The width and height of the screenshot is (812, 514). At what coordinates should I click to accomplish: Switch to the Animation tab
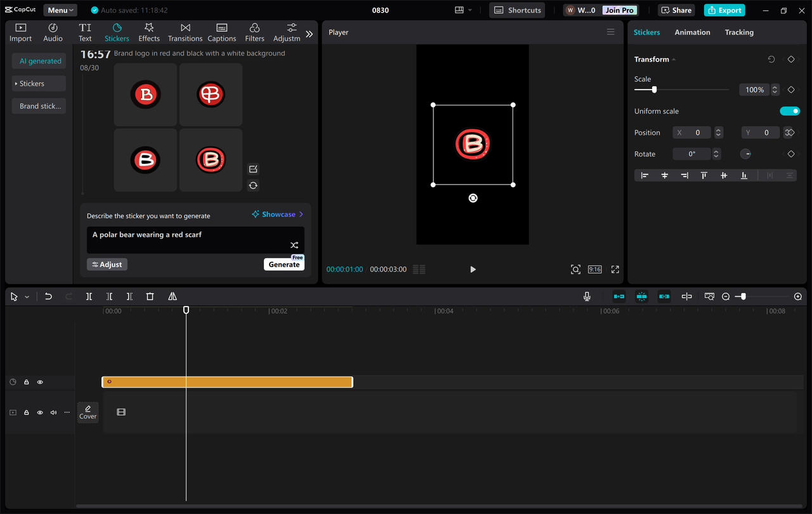(x=692, y=32)
